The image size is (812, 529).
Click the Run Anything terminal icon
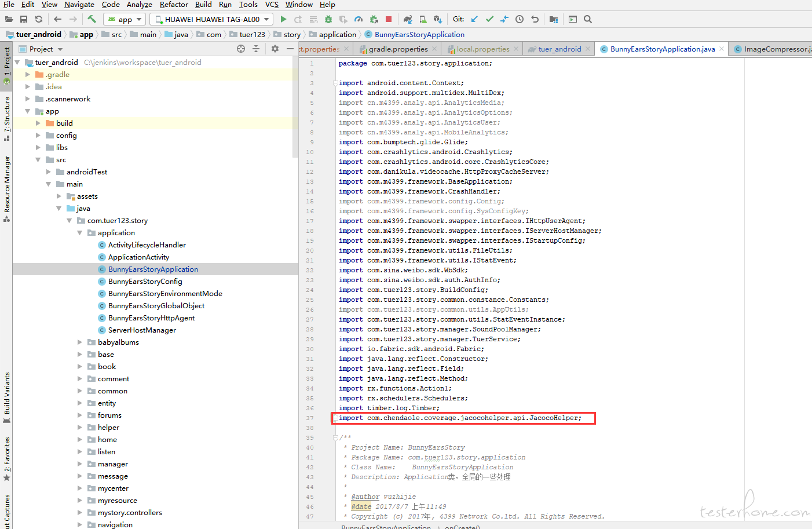573,19
